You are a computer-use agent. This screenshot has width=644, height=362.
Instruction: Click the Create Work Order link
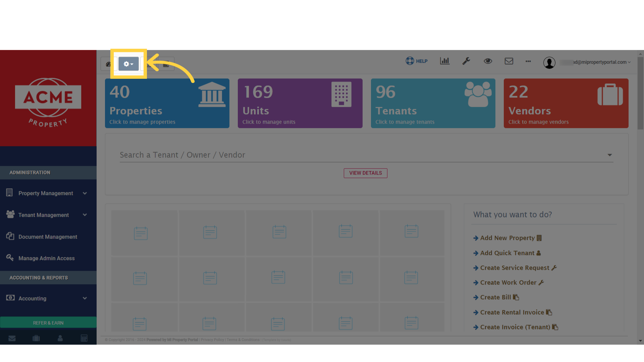[508, 283]
